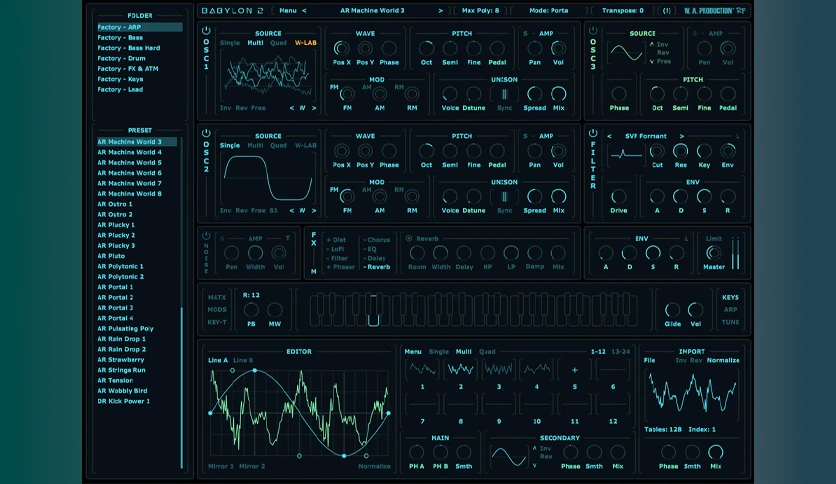Select next OSC 2 waveform arrow
Screen dimensions: 836x484
coord(314,211)
